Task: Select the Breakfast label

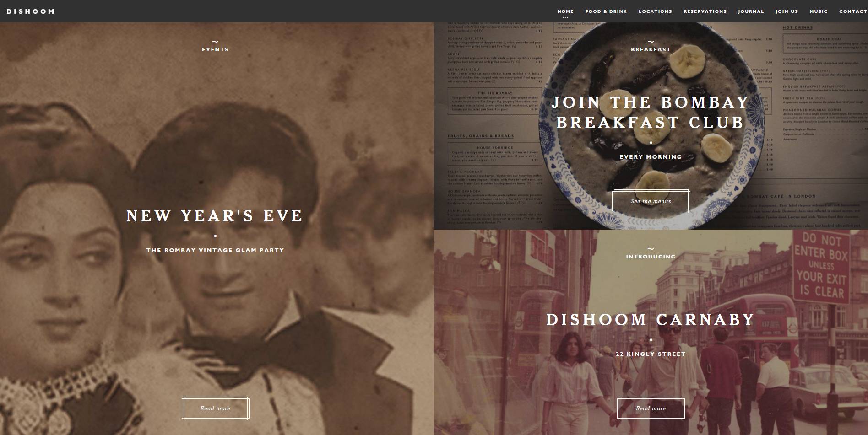Action: coord(651,49)
